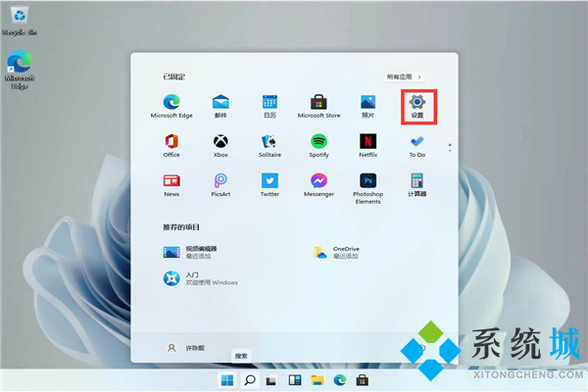The width and height of the screenshot is (588, 392).
Task: Click the Windows Start button on taskbar
Action: point(227,380)
